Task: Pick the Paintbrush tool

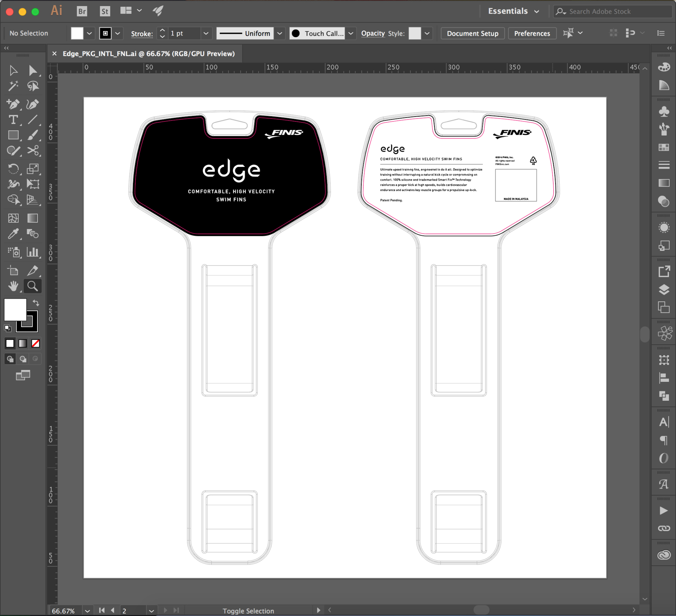Action: (33, 135)
